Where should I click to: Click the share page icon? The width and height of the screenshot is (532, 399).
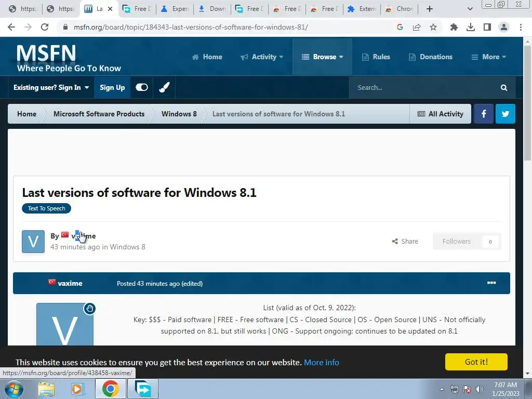point(417,27)
